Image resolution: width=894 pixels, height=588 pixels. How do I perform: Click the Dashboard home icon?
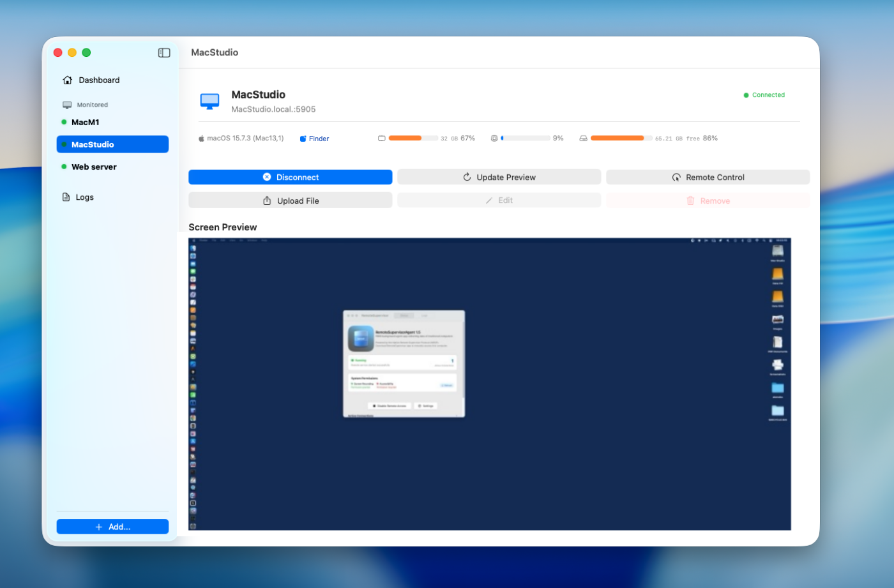68,80
